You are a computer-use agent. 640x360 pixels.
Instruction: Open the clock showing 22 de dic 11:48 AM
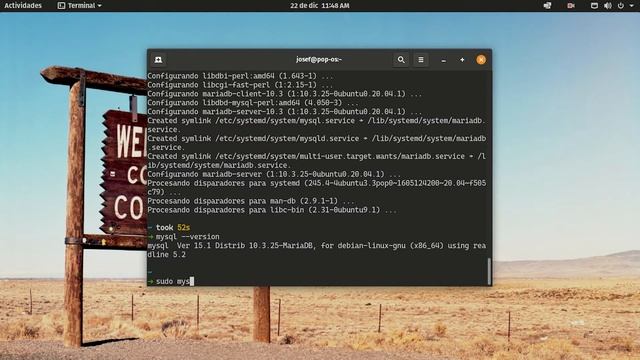320,6
